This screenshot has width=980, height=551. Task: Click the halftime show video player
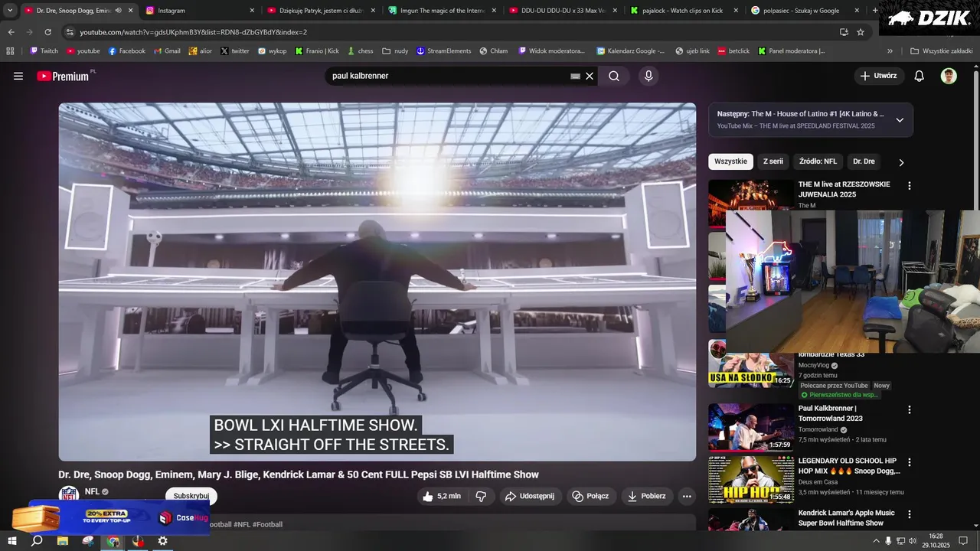(377, 282)
